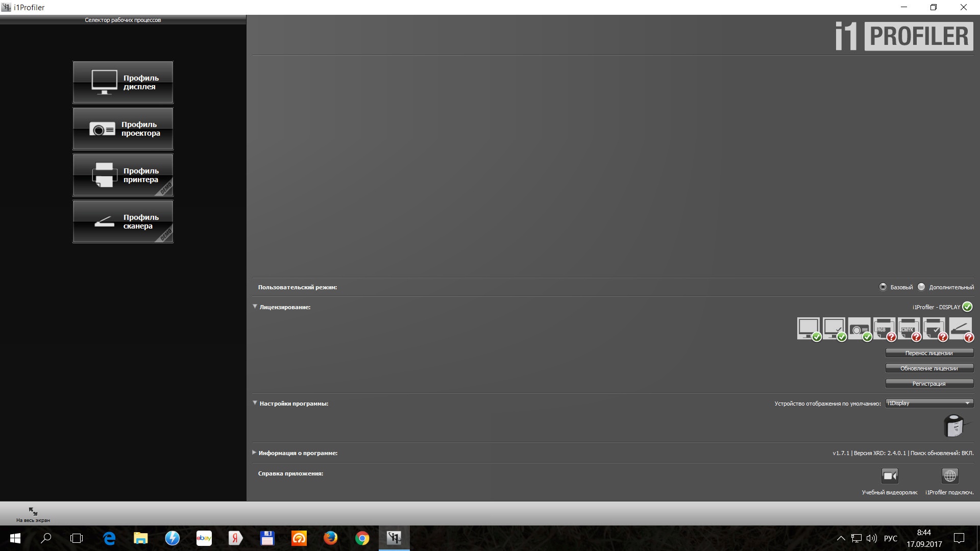Open the Windows Start menu
This screenshot has height=551, width=980.
(15, 538)
